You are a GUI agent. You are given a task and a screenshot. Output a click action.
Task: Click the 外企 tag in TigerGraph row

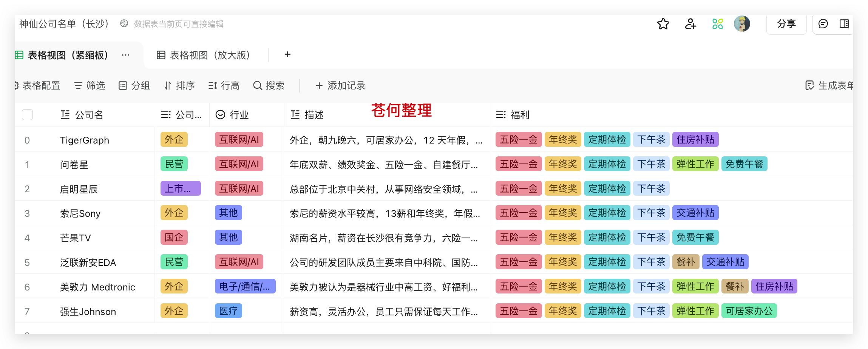pyautogui.click(x=174, y=139)
